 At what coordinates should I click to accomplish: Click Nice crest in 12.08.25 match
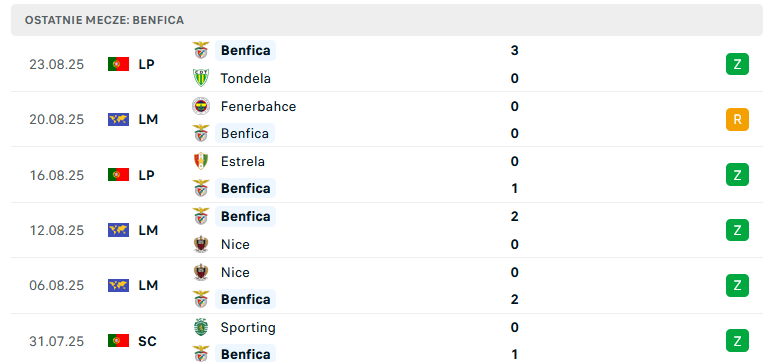[x=201, y=244]
